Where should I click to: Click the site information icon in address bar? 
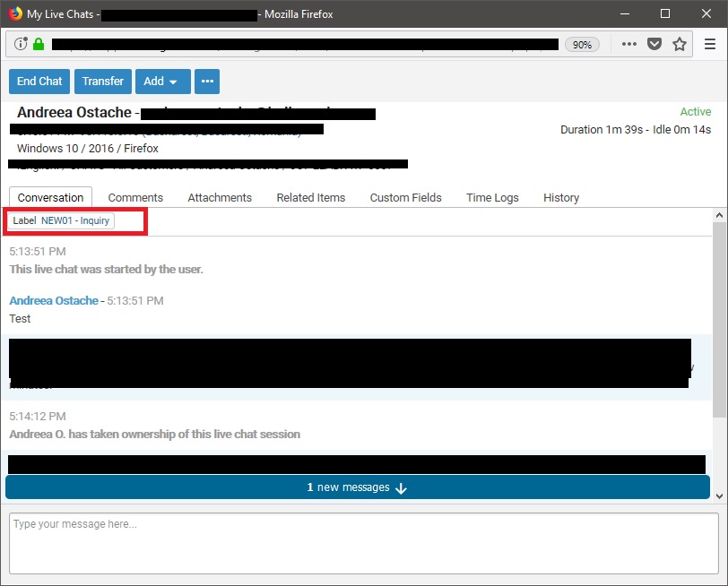[22, 44]
